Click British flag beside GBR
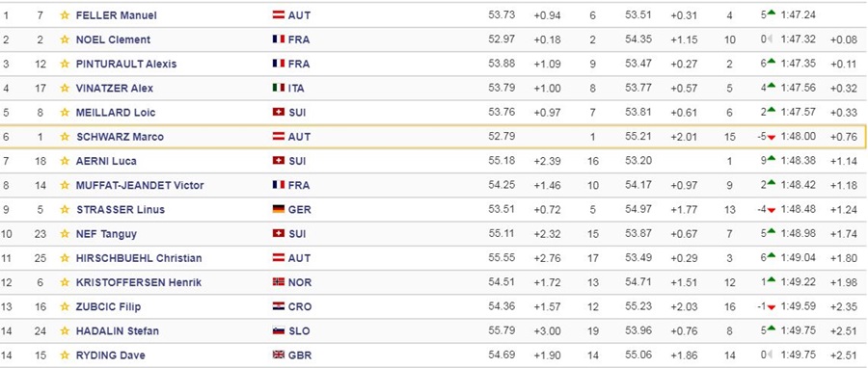 [279, 355]
